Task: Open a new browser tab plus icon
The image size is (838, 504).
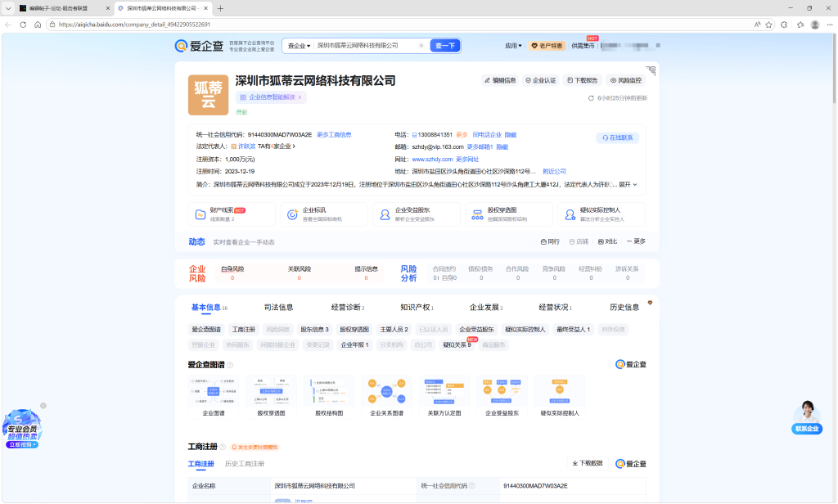Action: pos(220,8)
